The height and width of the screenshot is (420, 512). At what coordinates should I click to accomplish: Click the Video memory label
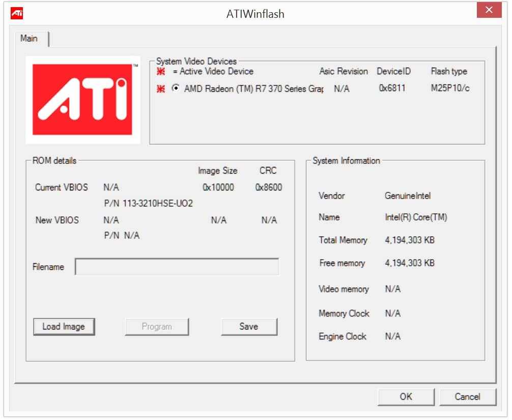344,289
